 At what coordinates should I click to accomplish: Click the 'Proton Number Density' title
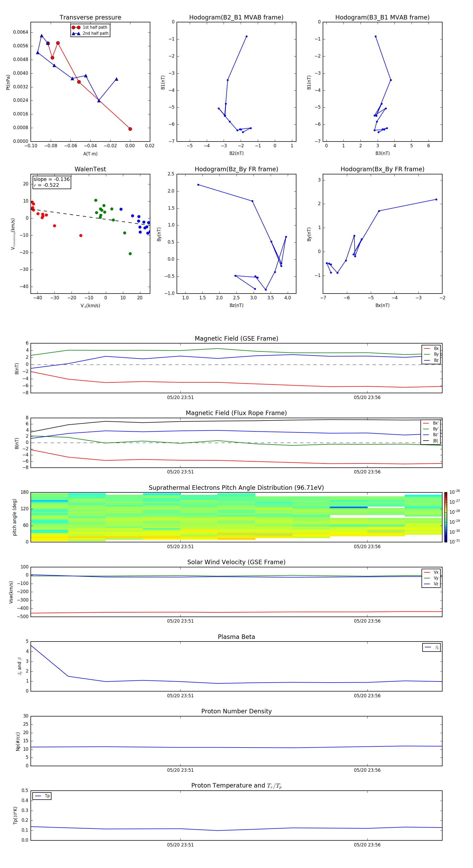tap(236, 711)
